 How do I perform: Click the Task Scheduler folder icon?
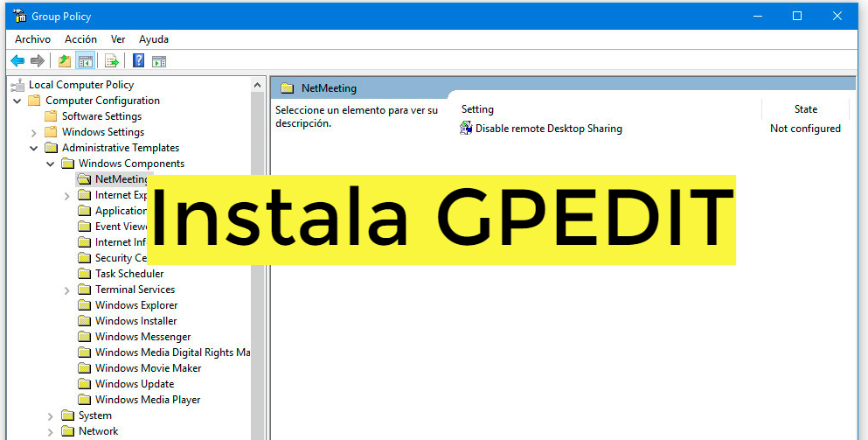pyautogui.click(x=84, y=273)
